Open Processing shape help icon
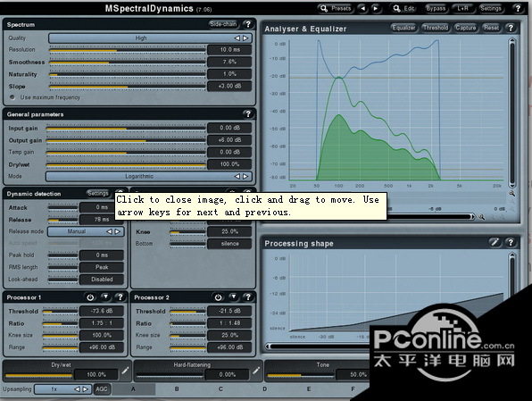The image size is (532, 401). 511,242
